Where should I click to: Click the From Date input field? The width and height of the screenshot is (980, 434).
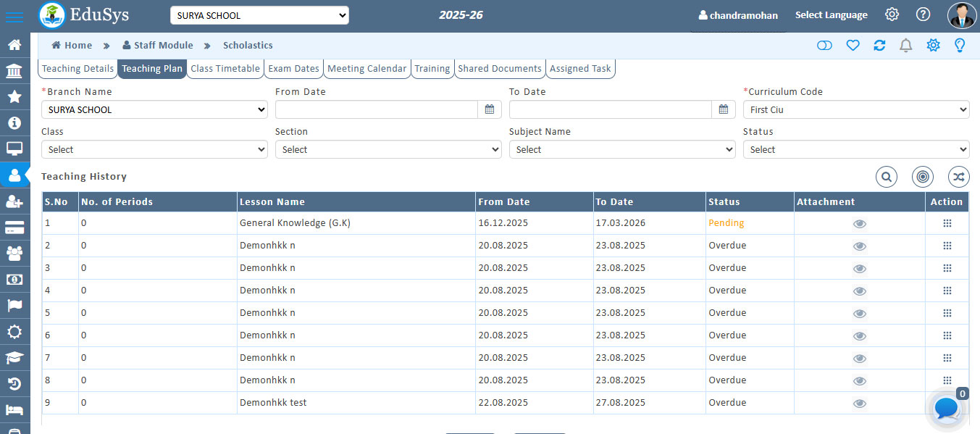pos(377,110)
